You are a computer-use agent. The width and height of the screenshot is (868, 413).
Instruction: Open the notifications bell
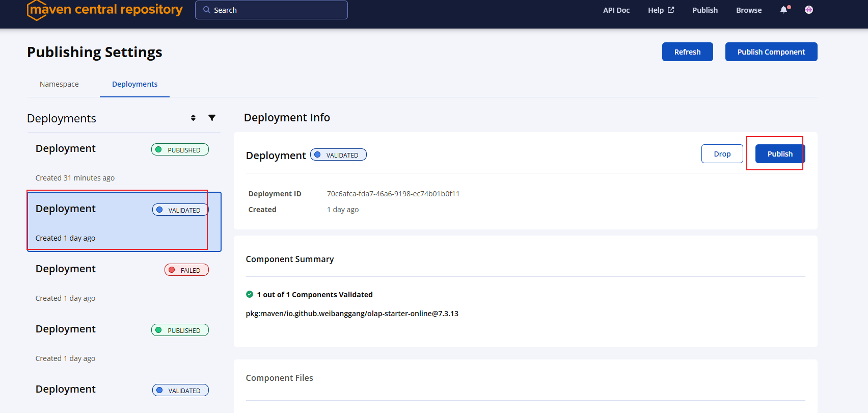click(x=784, y=10)
